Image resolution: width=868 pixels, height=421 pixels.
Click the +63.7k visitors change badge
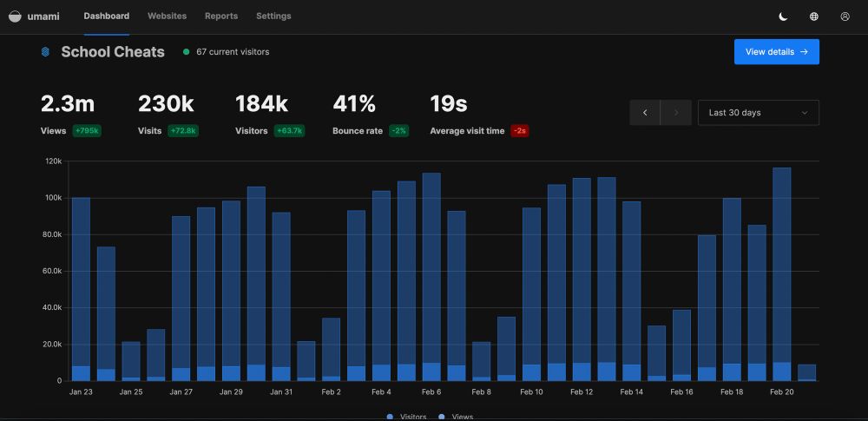(x=290, y=131)
